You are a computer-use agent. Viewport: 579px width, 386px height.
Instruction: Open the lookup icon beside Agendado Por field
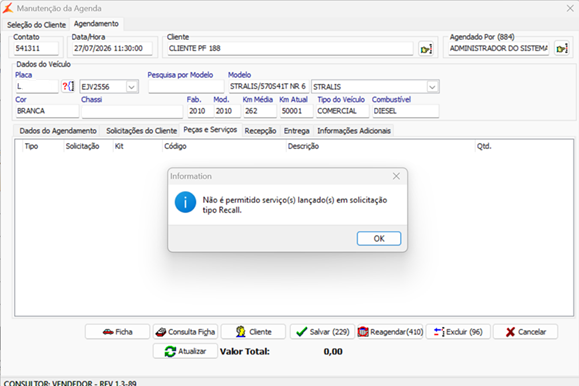[561, 49]
